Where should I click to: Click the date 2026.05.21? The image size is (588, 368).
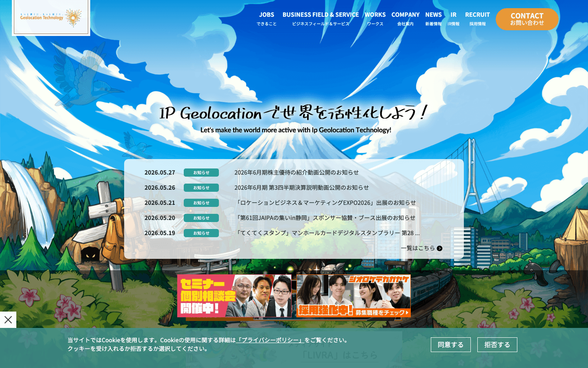[x=160, y=203]
